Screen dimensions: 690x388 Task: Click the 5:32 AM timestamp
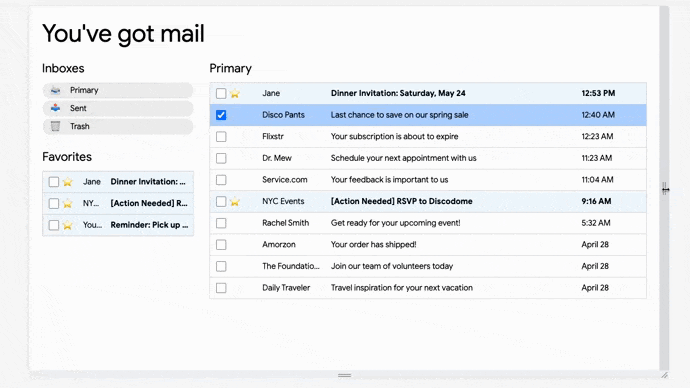[595, 223]
